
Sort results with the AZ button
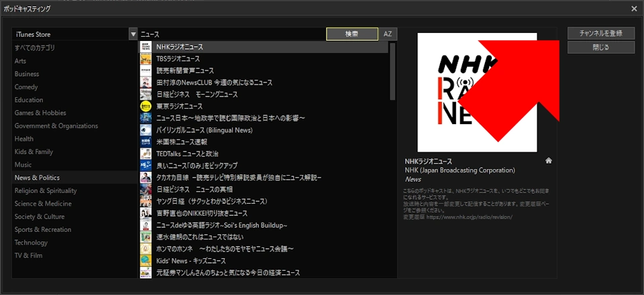tap(388, 34)
